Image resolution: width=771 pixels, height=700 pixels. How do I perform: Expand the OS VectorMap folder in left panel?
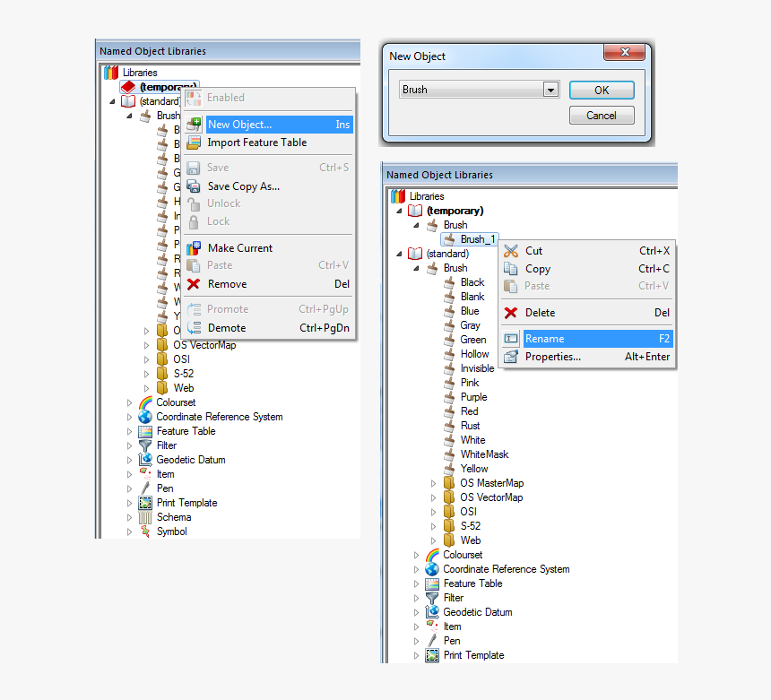[x=146, y=346]
